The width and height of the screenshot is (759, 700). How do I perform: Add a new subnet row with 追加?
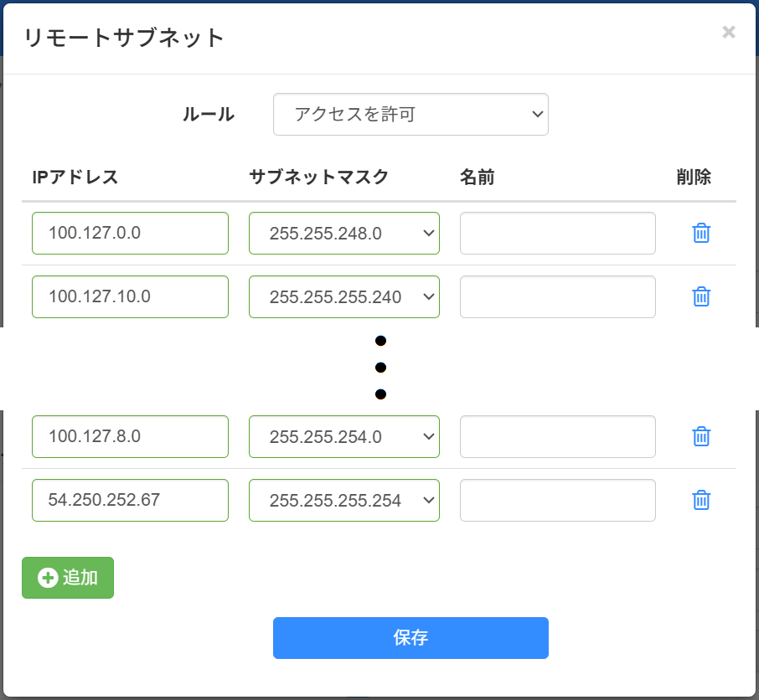click(68, 578)
